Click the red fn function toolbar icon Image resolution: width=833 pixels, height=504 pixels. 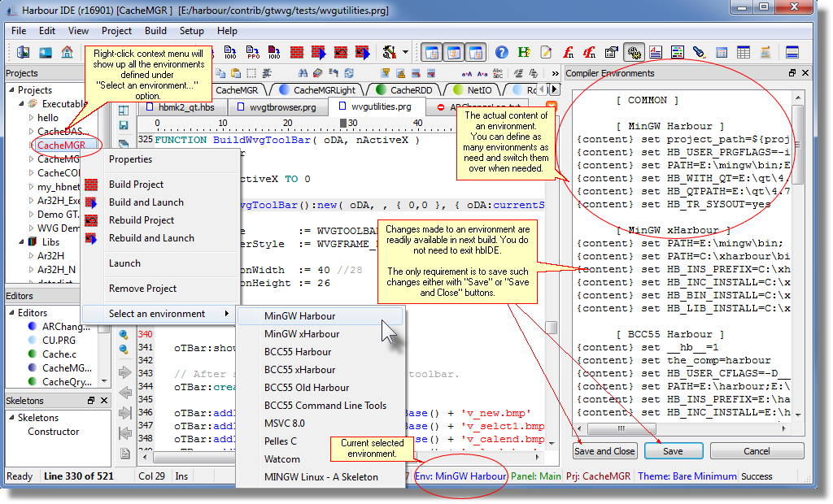(568, 50)
